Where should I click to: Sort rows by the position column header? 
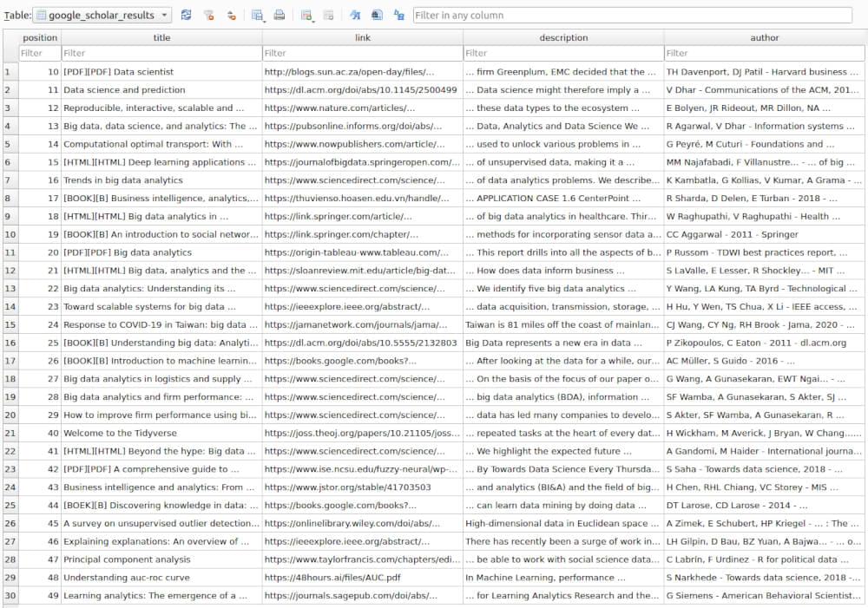coord(39,37)
